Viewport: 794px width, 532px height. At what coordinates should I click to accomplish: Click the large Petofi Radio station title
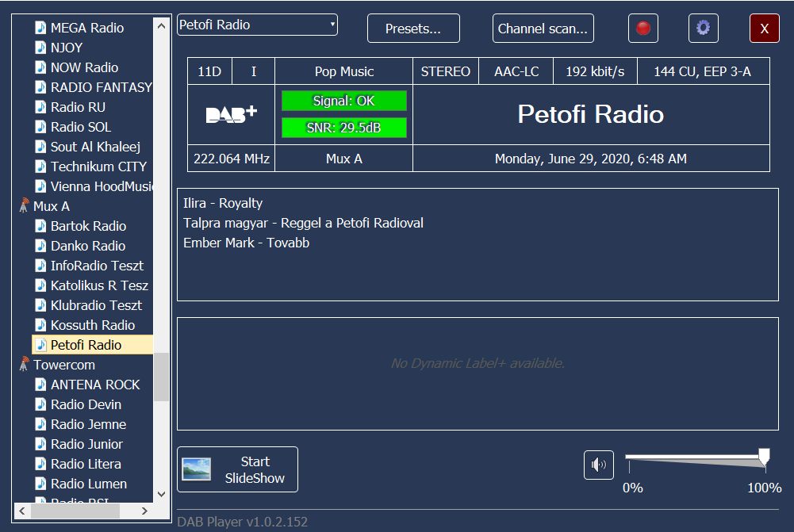(x=590, y=114)
